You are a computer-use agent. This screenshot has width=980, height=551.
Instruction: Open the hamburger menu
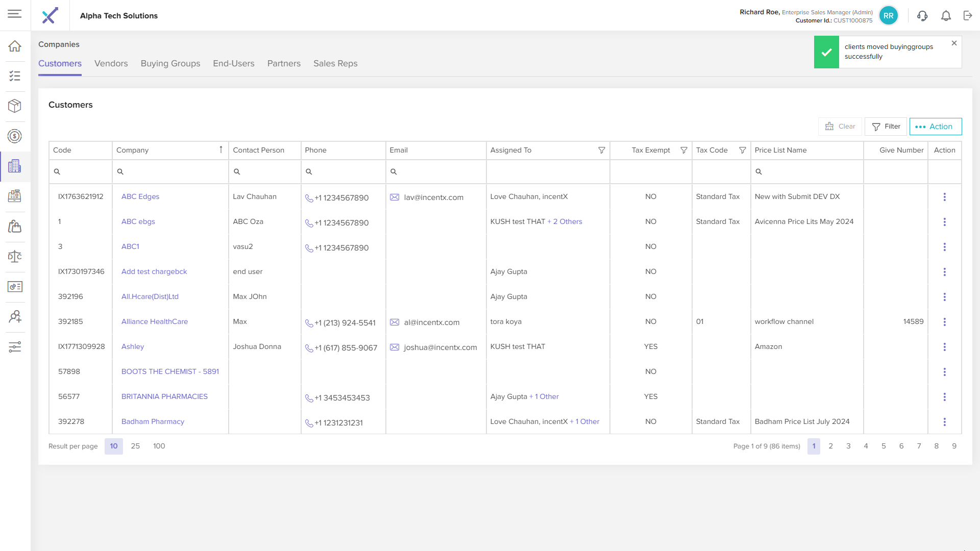click(15, 14)
